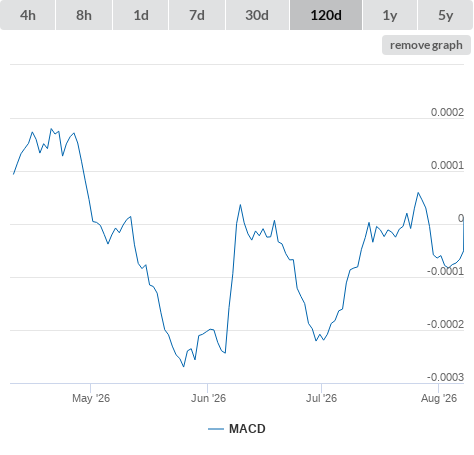
Task: Click the 0.0002 y-axis label
Action: tap(447, 112)
